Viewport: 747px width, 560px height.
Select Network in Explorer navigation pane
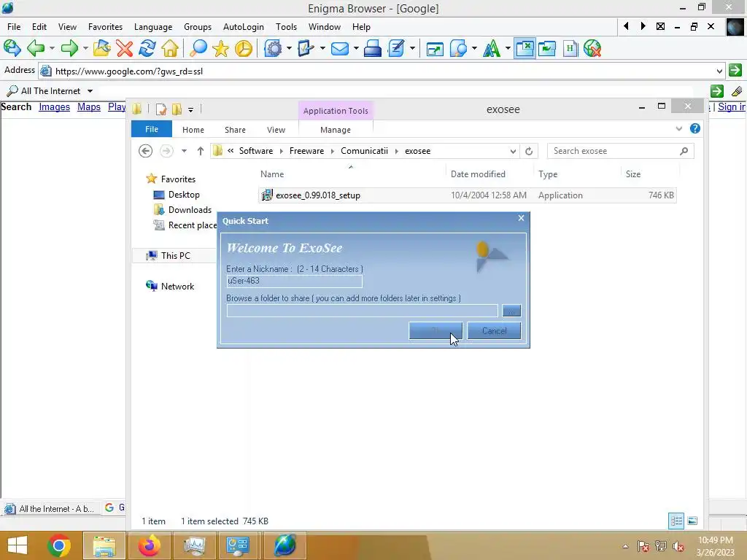(177, 286)
